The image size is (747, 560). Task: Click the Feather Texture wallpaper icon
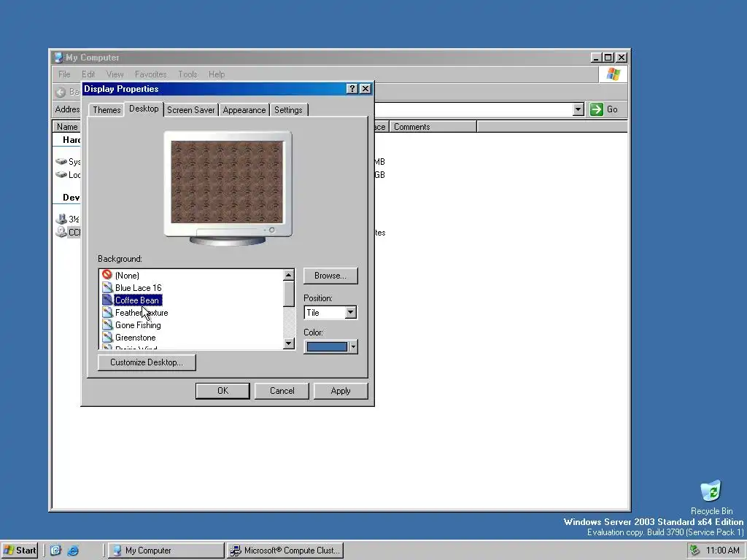point(107,312)
